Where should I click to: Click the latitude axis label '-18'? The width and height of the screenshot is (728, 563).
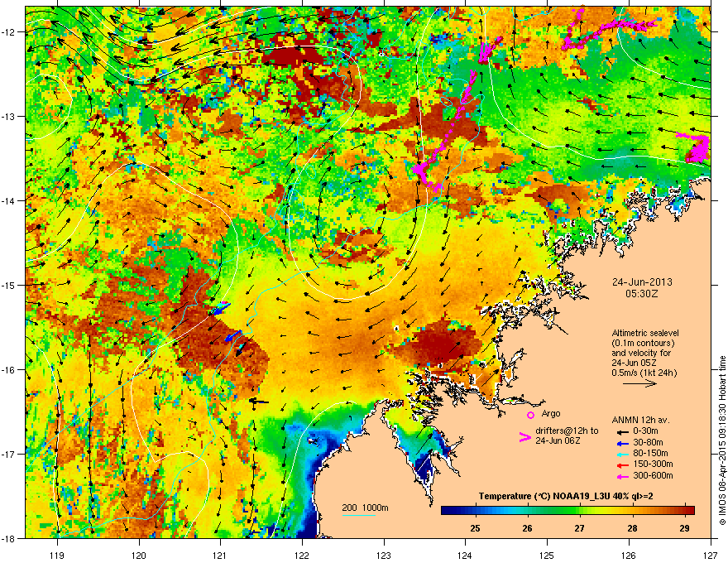[x=9, y=538]
